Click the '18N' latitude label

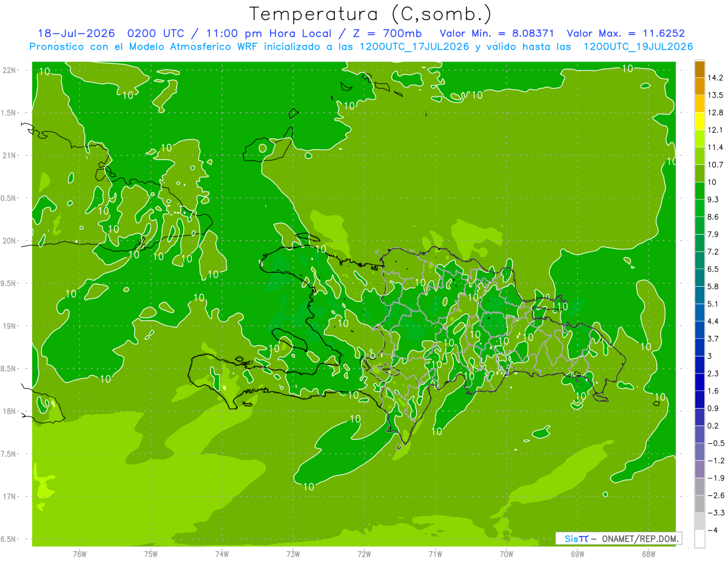[x=10, y=411]
